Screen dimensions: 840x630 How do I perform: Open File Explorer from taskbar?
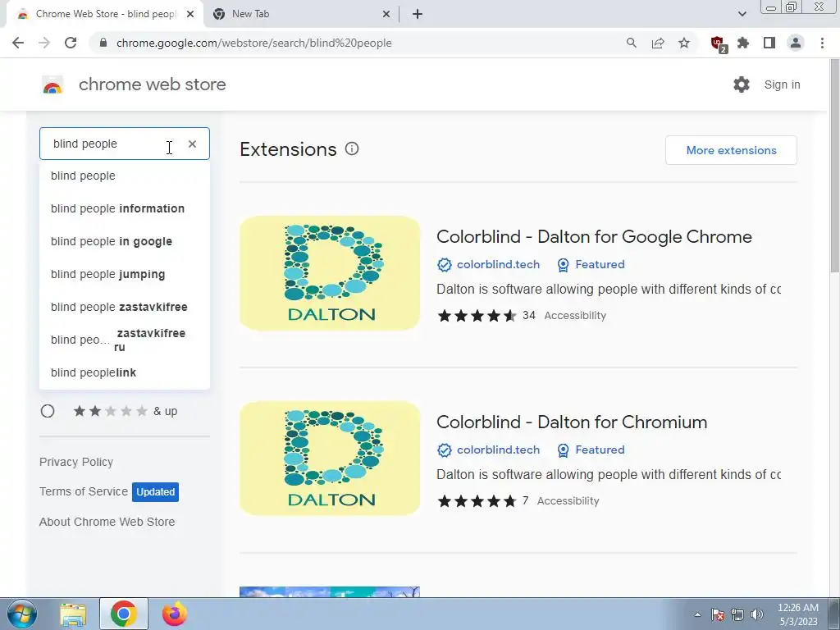click(x=73, y=614)
